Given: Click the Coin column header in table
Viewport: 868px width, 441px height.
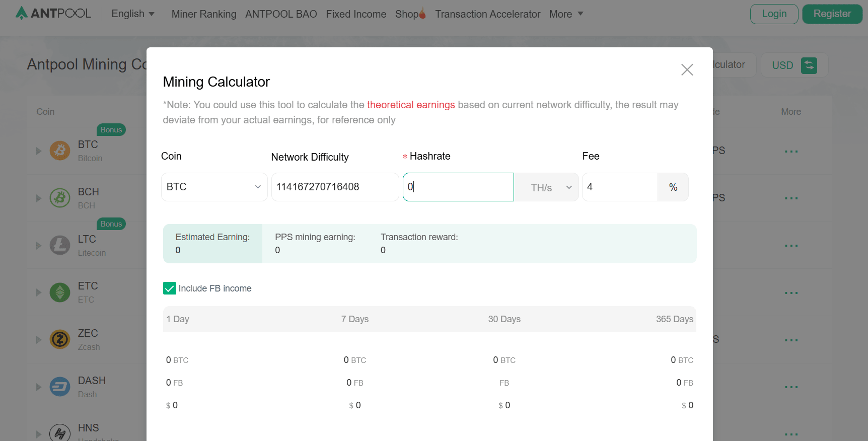Looking at the screenshot, I should pyautogui.click(x=45, y=112).
